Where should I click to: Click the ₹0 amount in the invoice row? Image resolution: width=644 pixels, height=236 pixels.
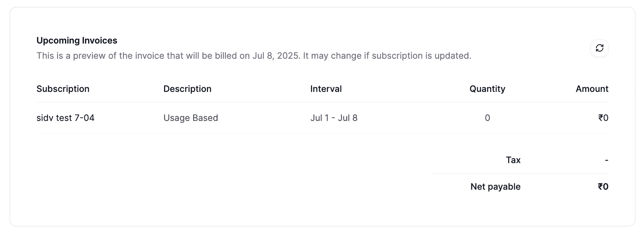tap(603, 118)
